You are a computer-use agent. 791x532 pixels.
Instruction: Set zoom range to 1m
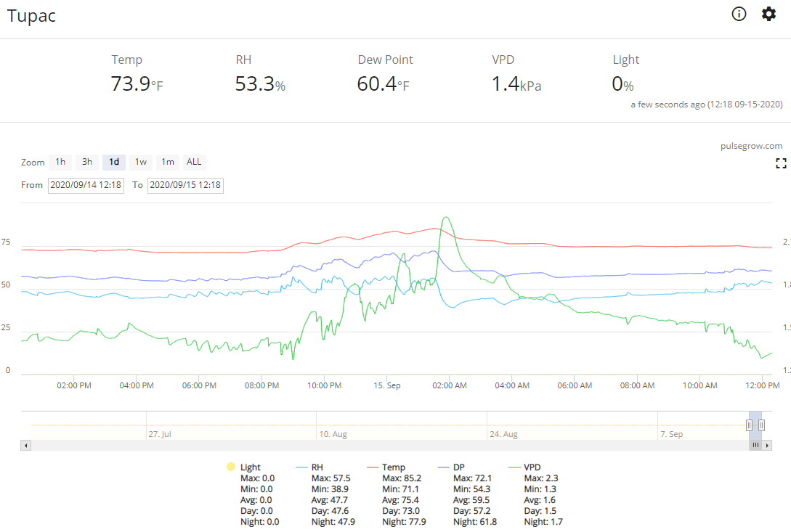coord(168,162)
